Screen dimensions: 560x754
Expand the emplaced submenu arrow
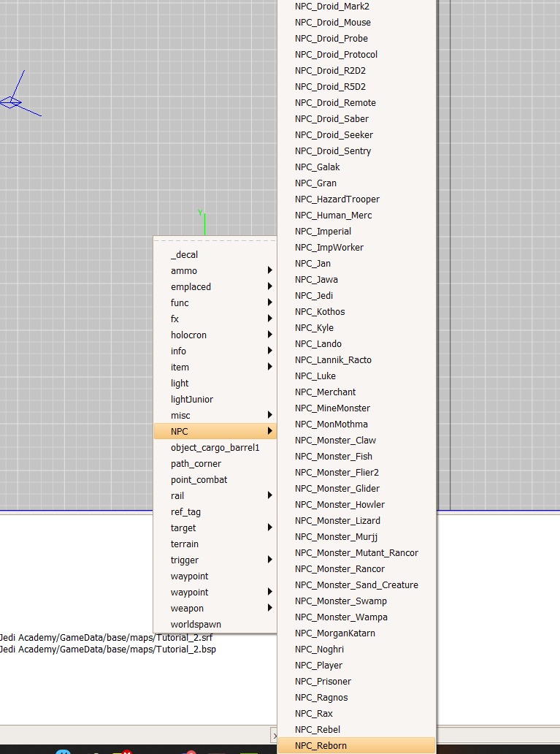[x=270, y=286]
